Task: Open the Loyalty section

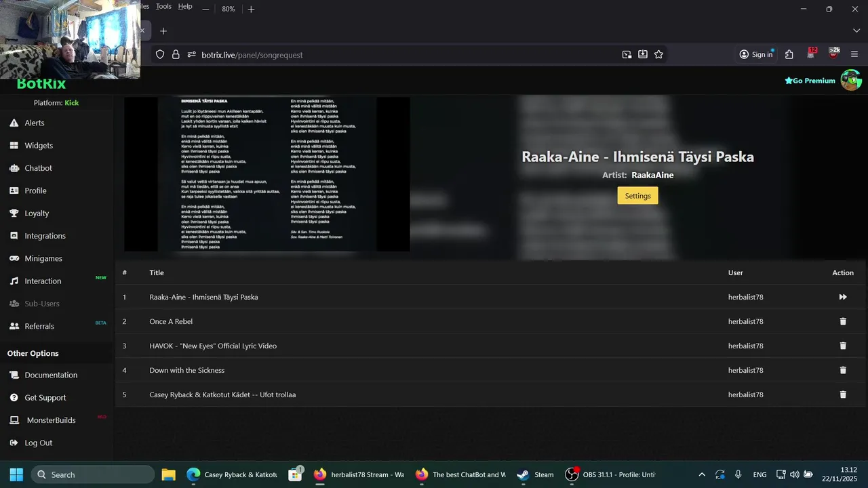Action: point(37,213)
